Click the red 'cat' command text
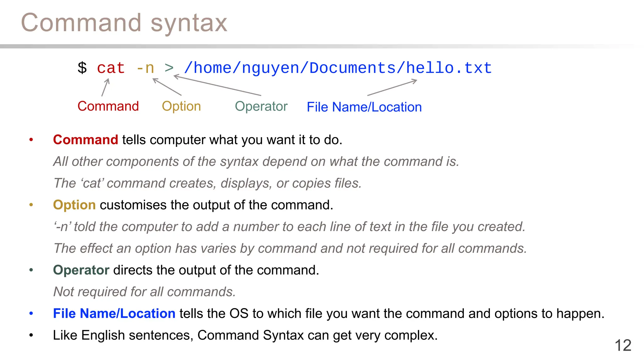The image size is (644, 362). [x=111, y=68]
